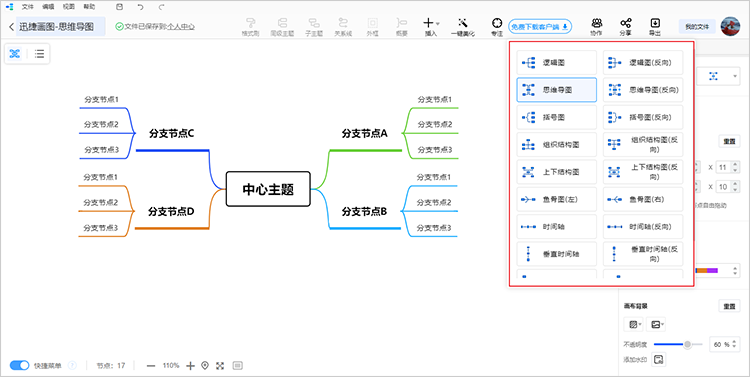Click the file title 迅捷画图-思维导图
Screen dimensions: 750x377
click(61, 27)
